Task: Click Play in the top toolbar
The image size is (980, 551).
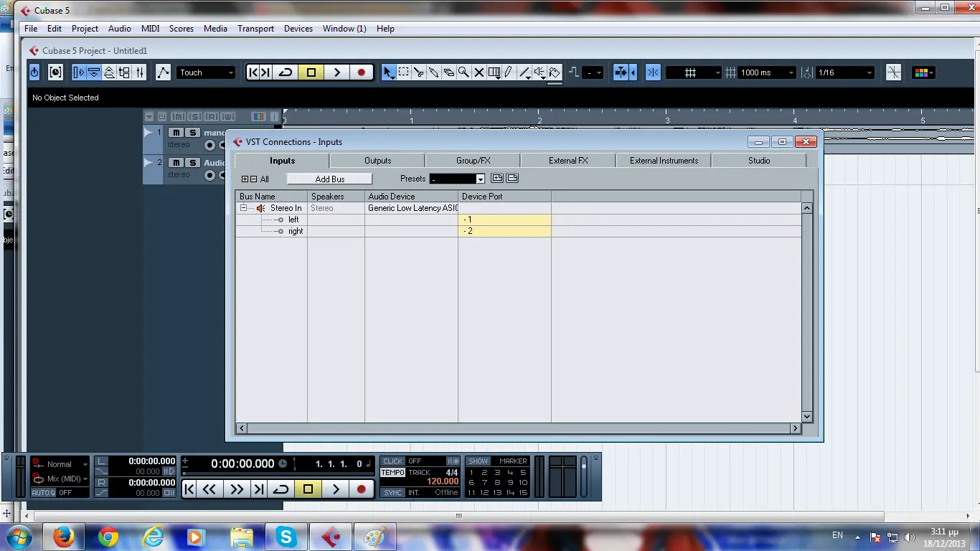Action: pyautogui.click(x=336, y=72)
